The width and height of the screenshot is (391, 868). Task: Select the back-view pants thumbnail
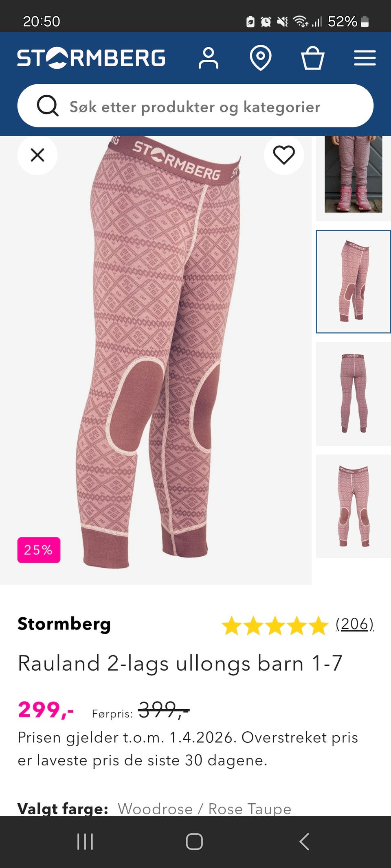pos(354,394)
